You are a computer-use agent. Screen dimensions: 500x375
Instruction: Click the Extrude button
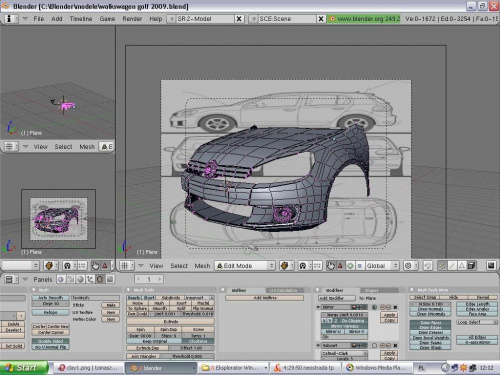click(x=170, y=322)
